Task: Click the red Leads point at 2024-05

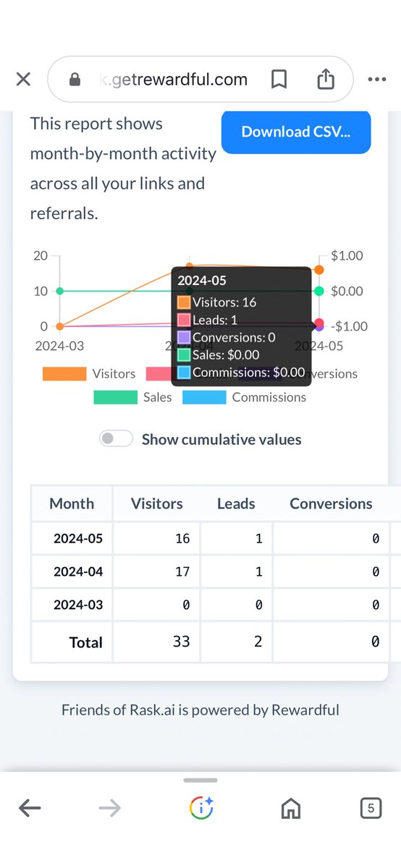Action: click(319, 323)
